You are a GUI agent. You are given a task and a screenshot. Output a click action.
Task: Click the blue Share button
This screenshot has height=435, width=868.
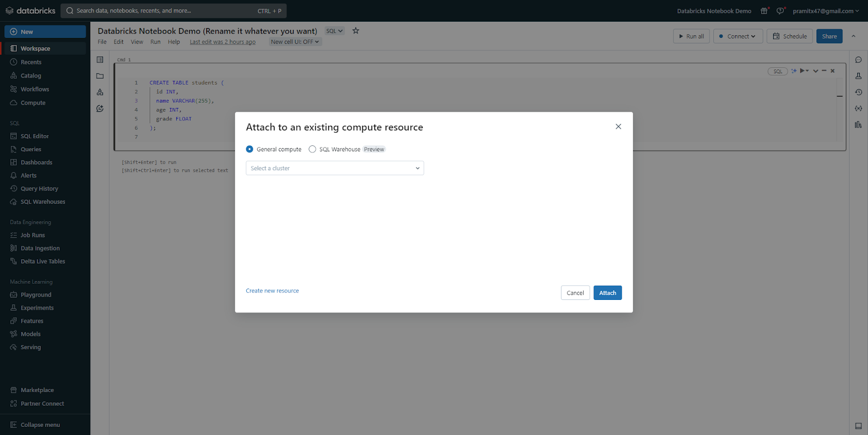(829, 36)
